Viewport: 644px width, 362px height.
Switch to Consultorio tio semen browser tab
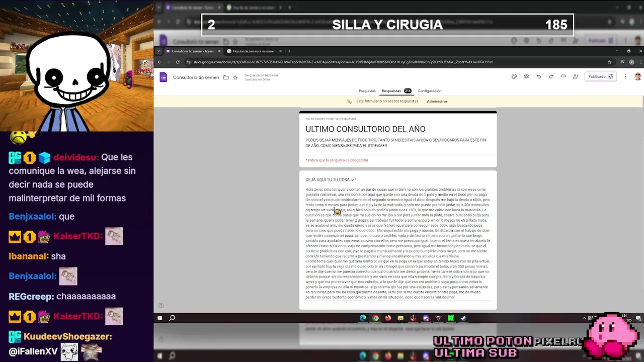pyautogui.click(x=193, y=51)
